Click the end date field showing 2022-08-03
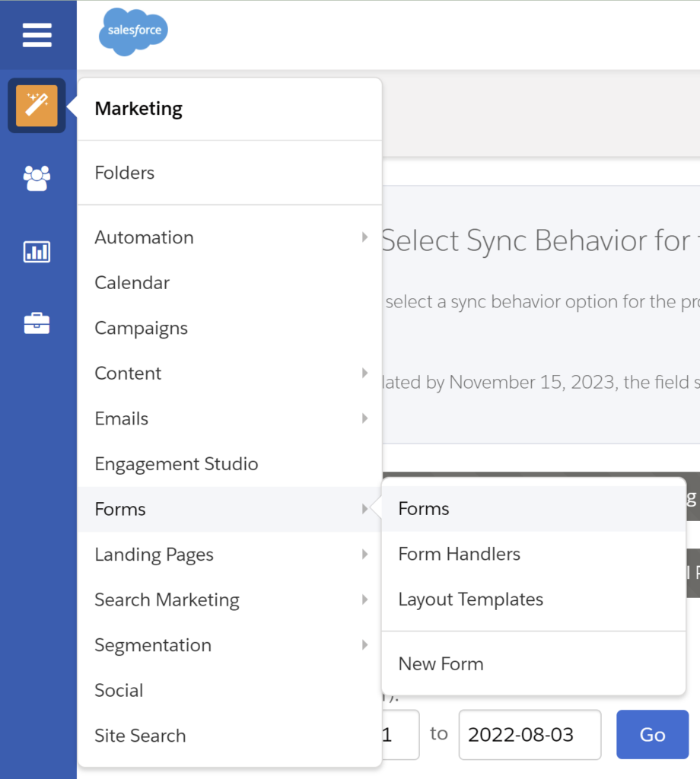This screenshot has height=779, width=700. pyautogui.click(x=529, y=735)
